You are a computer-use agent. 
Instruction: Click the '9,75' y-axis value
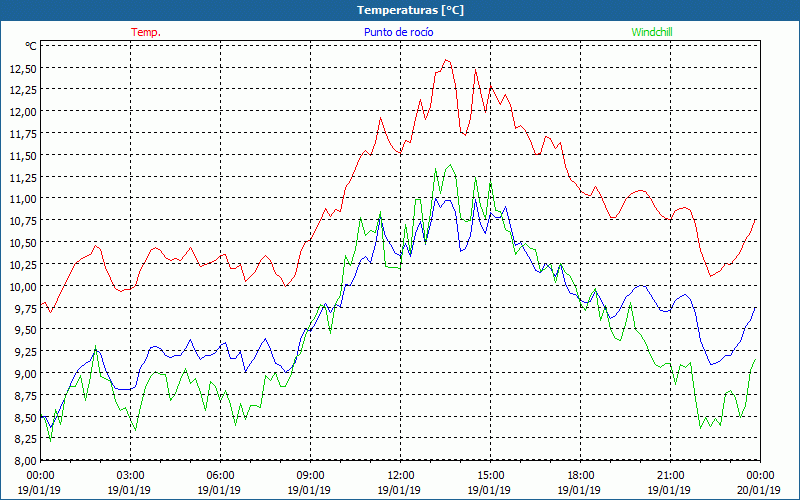[x=26, y=308]
